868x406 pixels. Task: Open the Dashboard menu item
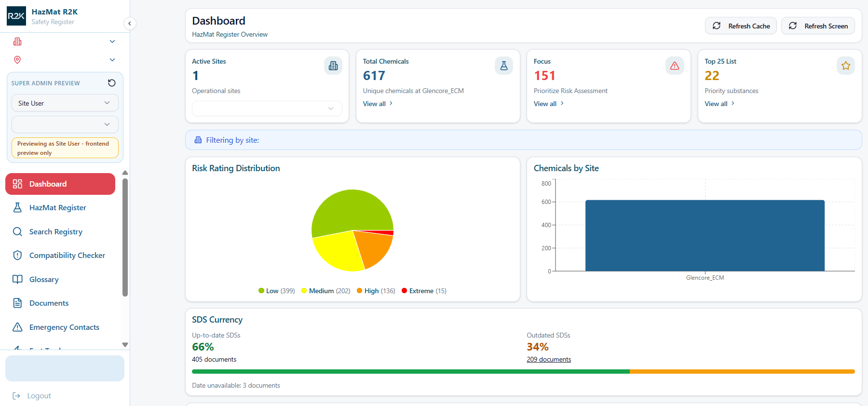[x=60, y=184]
